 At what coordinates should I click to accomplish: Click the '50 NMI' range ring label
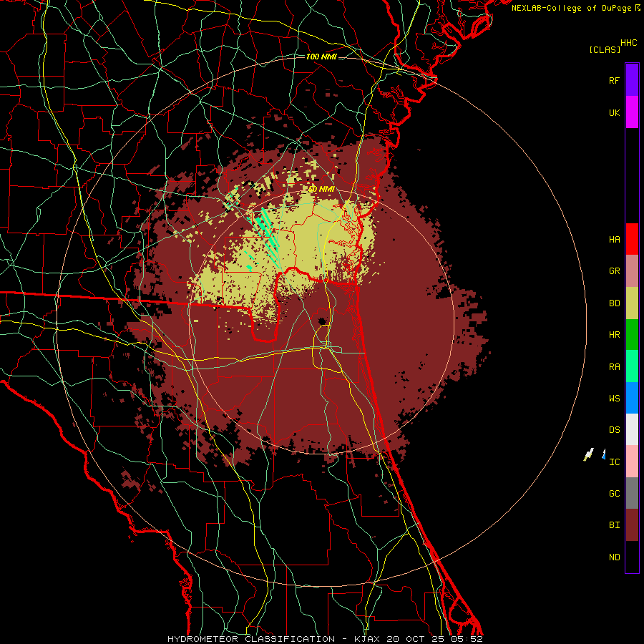click(x=321, y=190)
